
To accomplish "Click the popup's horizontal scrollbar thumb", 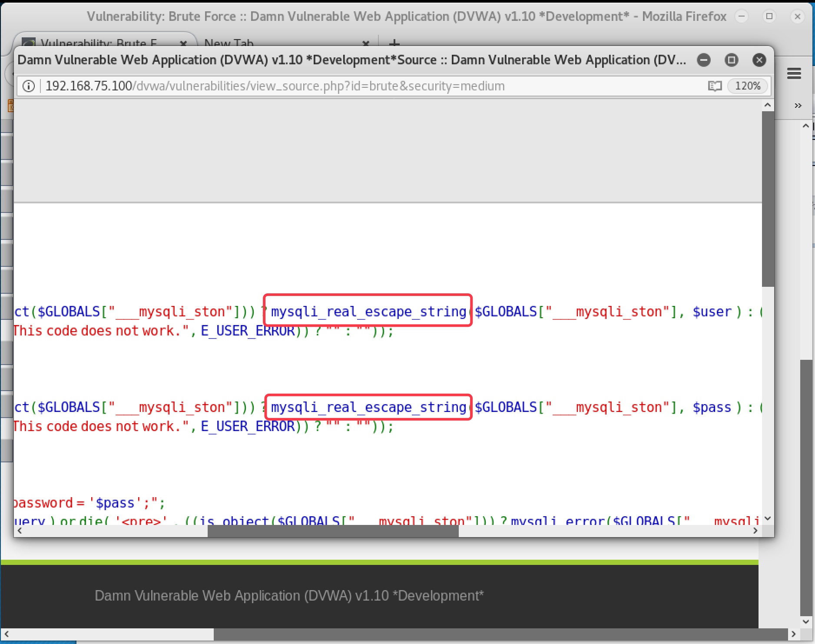I will (x=333, y=531).
